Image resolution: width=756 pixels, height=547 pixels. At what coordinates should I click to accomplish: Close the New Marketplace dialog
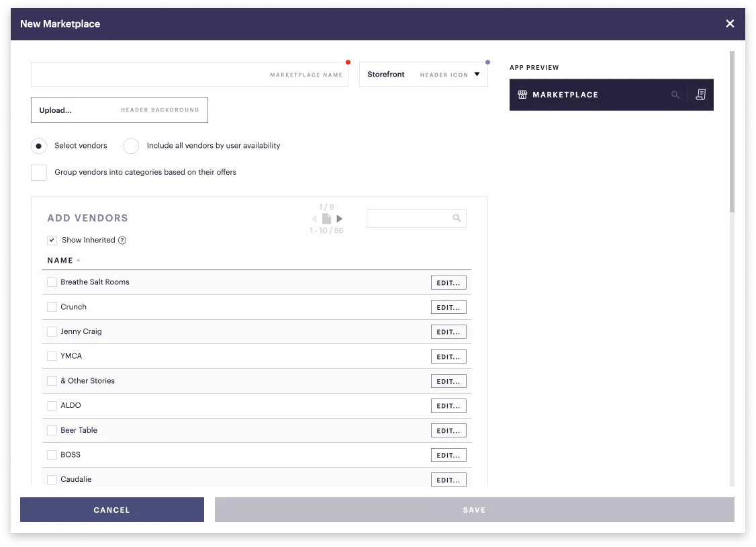730,24
